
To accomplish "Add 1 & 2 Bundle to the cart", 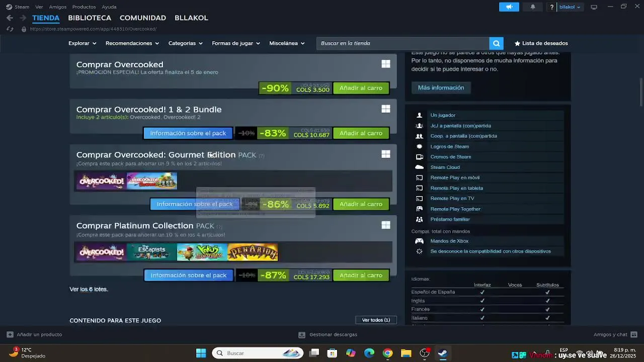I will coord(361,133).
